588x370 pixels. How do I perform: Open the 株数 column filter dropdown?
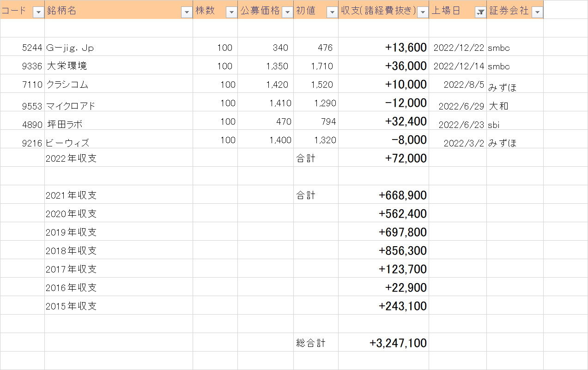coord(231,12)
